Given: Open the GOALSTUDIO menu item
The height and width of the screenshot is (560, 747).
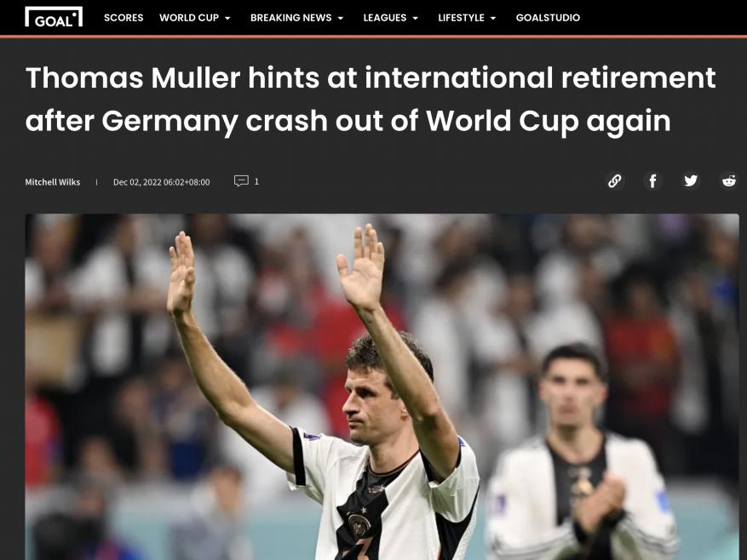Looking at the screenshot, I should pos(548,18).
